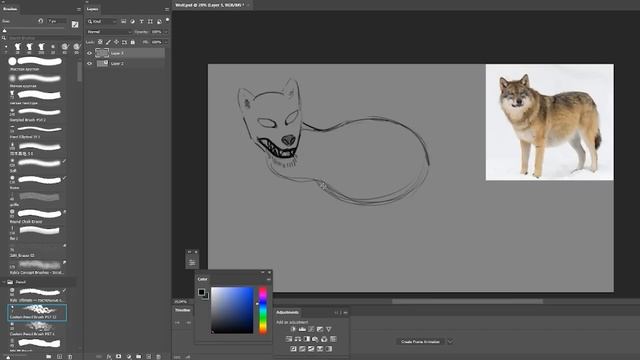Add a Curves adjustment
The image size is (640, 360).
pyautogui.click(x=311, y=329)
